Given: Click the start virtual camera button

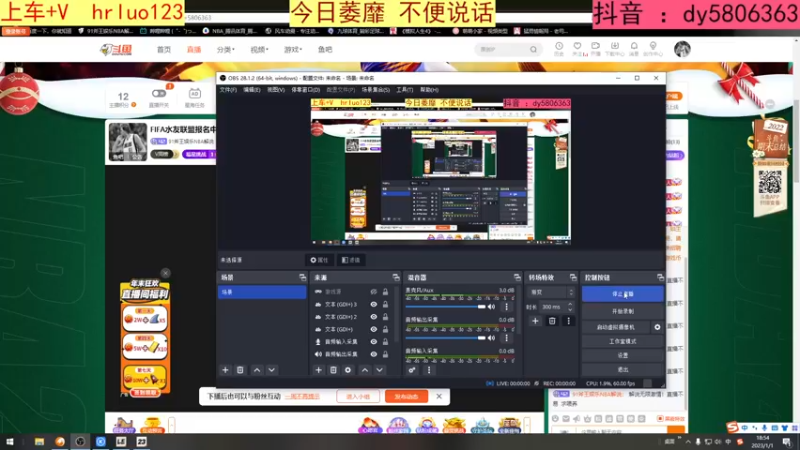Looking at the screenshot, I should coord(616,327).
